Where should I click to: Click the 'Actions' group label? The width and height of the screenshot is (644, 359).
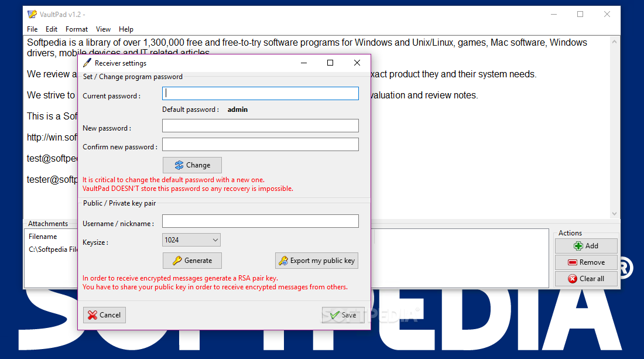click(570, 233)
